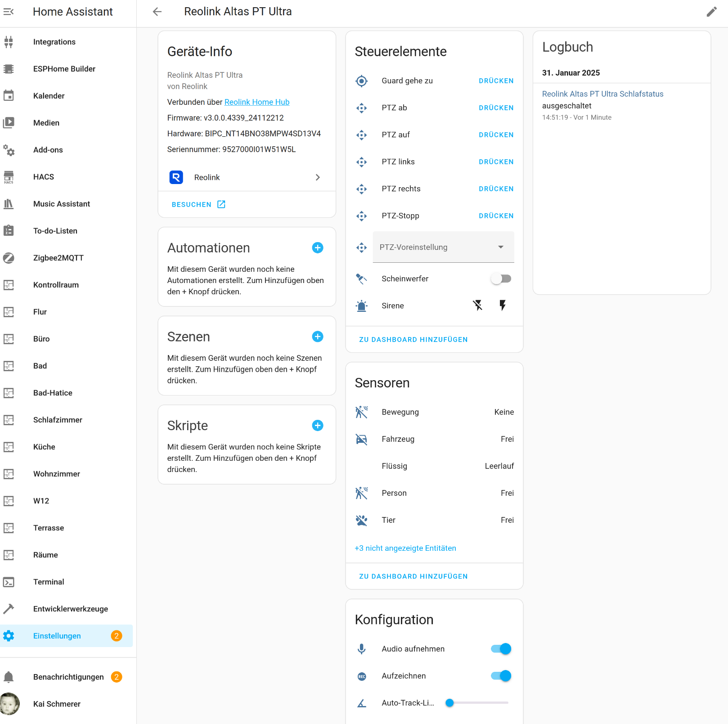Open To-do-Listen in the sidebar
Screen dimensions: 728x724
(67, 231)
